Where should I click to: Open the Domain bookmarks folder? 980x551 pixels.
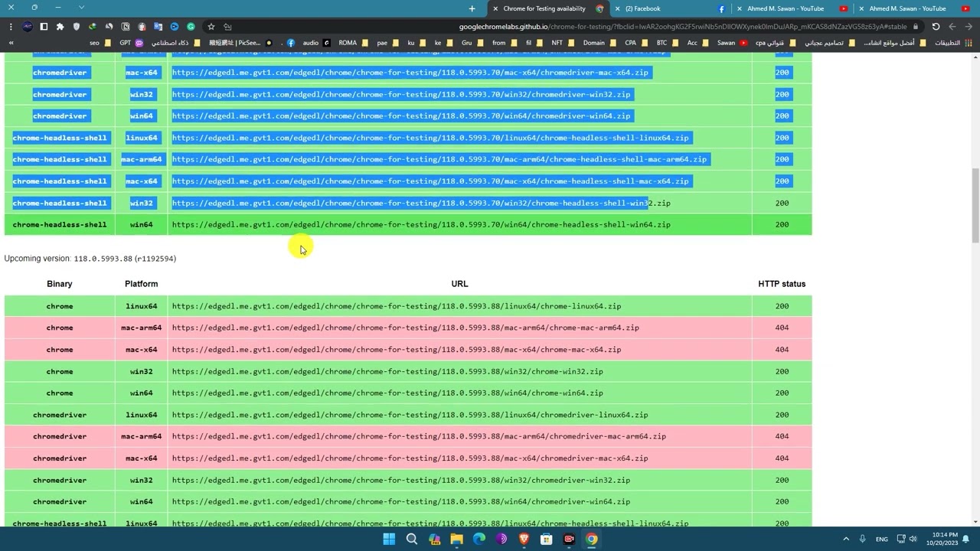(x=599, y=43)
